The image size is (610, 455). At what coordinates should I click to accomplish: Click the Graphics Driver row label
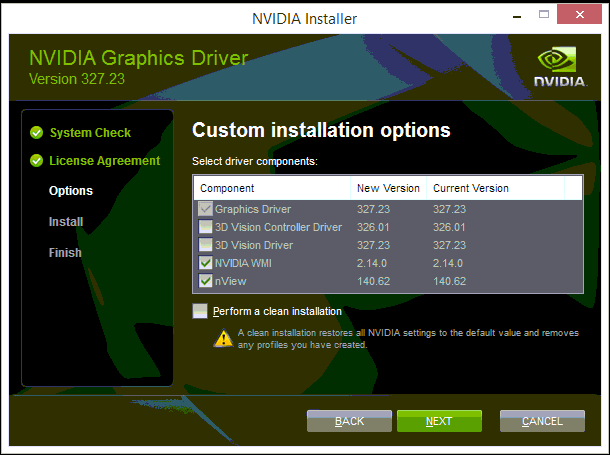pos(253,209)
